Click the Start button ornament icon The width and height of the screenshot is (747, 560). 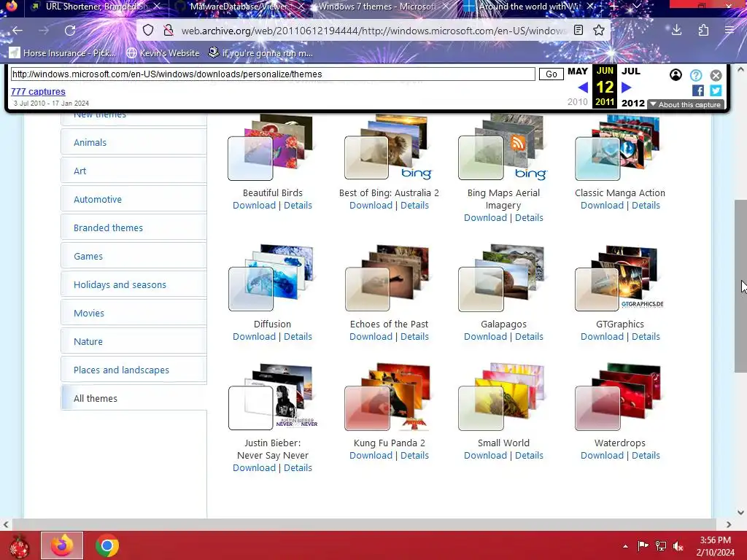(x=19, y=545)
